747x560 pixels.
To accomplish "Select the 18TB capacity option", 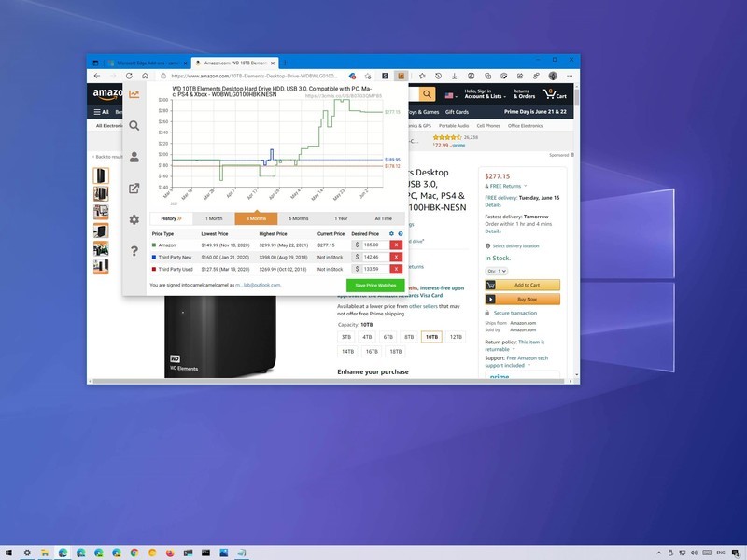I will pyautogui.click(x=395, y=352).
